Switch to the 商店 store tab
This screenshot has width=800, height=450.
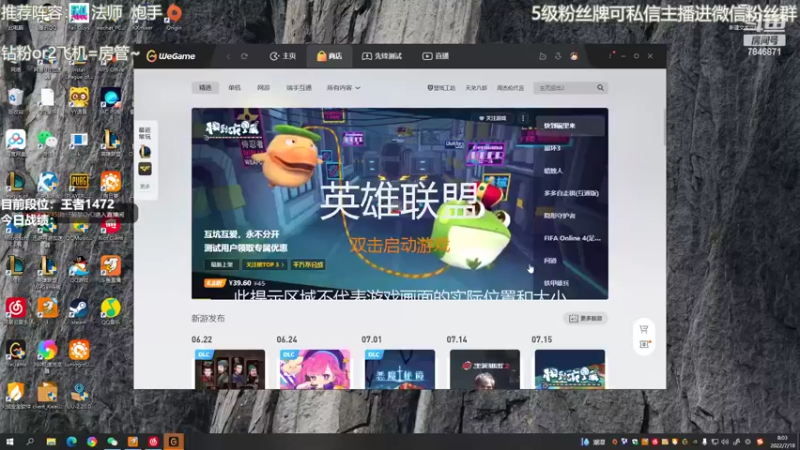(330, 56)
